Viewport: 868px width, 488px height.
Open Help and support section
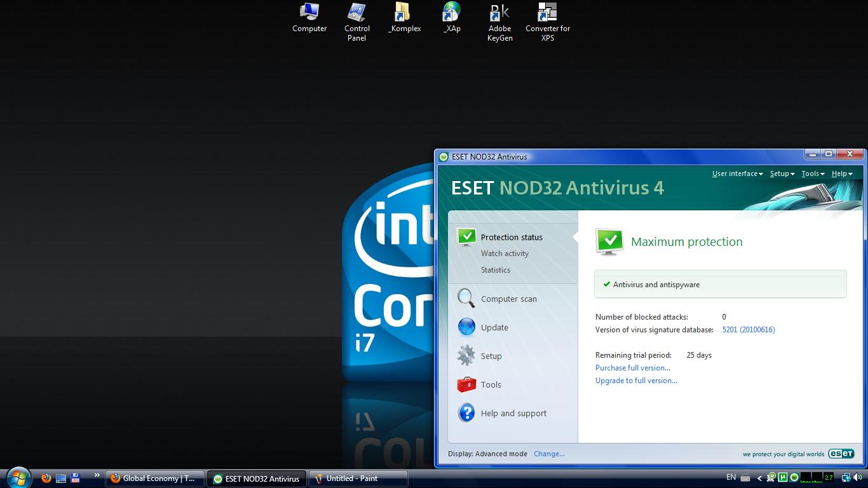click(x=513, y=413)
